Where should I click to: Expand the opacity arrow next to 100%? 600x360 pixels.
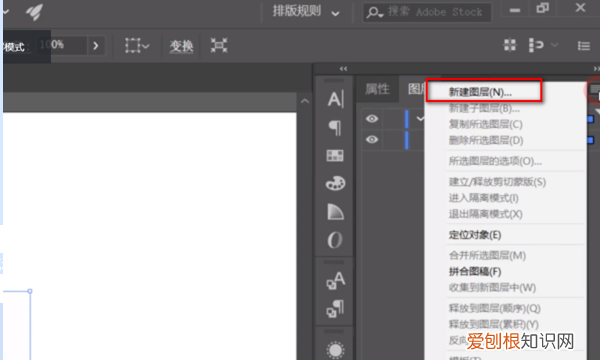[x=96, y=46]
